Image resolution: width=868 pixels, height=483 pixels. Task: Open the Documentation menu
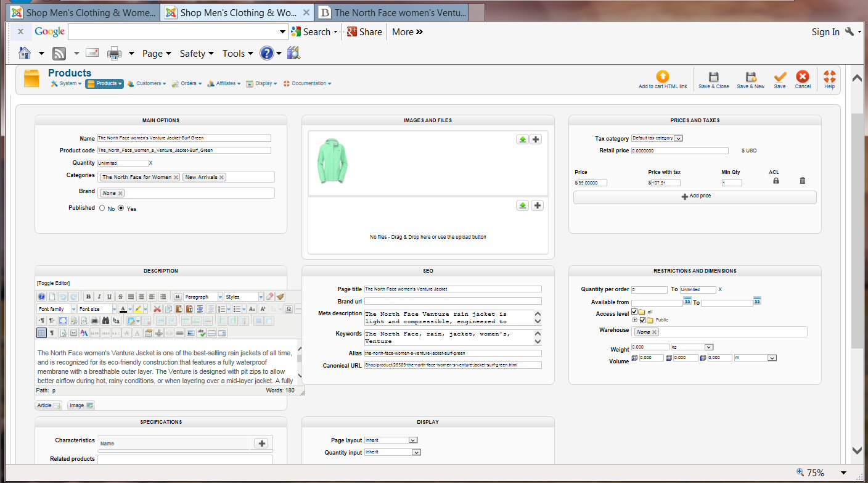tap(307, 84)
